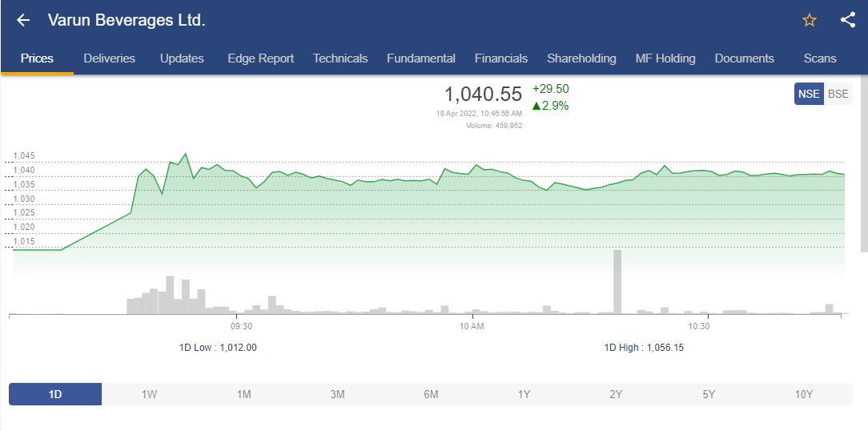Click the Volume: 459,952 text
Image resolution: width=868 pixels, height=431 pixels.
click(494, 126)
